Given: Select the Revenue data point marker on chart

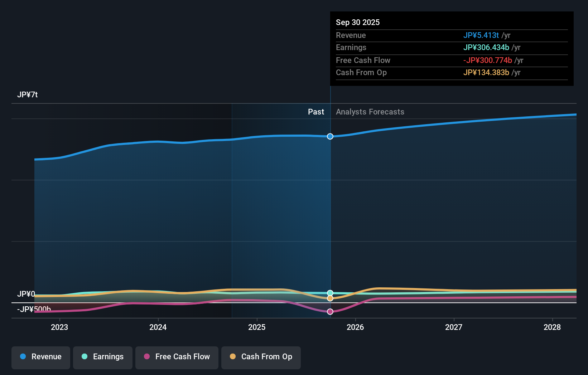Looking at the screenshot, I should [x=330, y=136].
